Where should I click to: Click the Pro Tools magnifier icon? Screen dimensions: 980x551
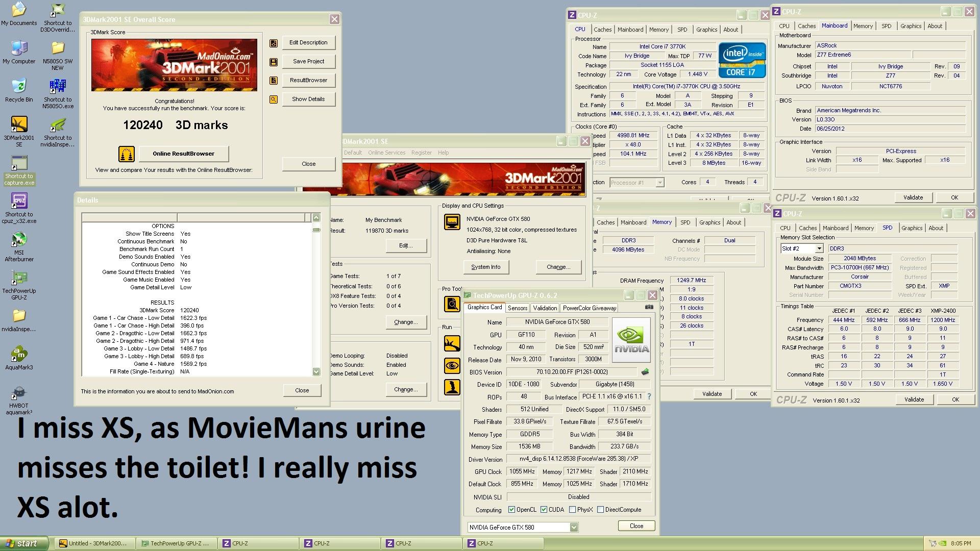452,305
